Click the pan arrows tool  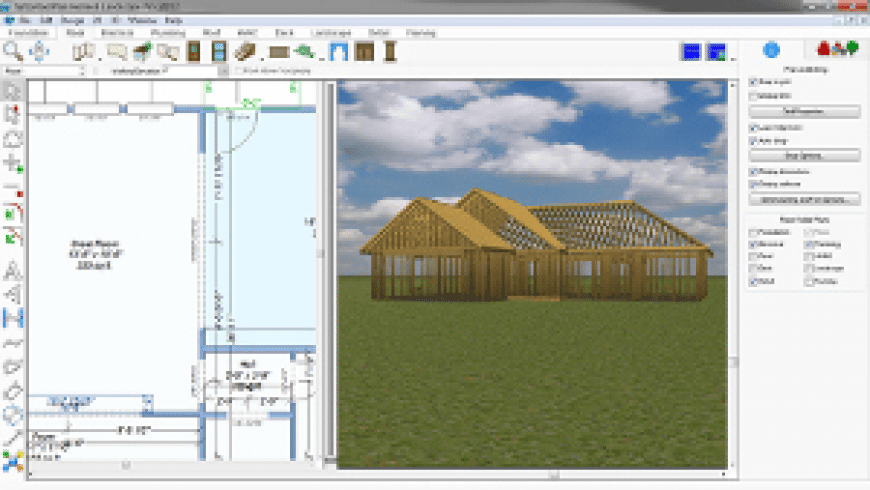[x=39, y=51]
